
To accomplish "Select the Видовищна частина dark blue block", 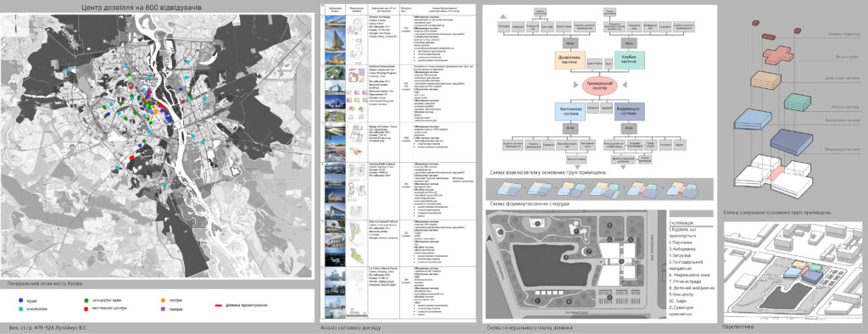I will 630,111.
